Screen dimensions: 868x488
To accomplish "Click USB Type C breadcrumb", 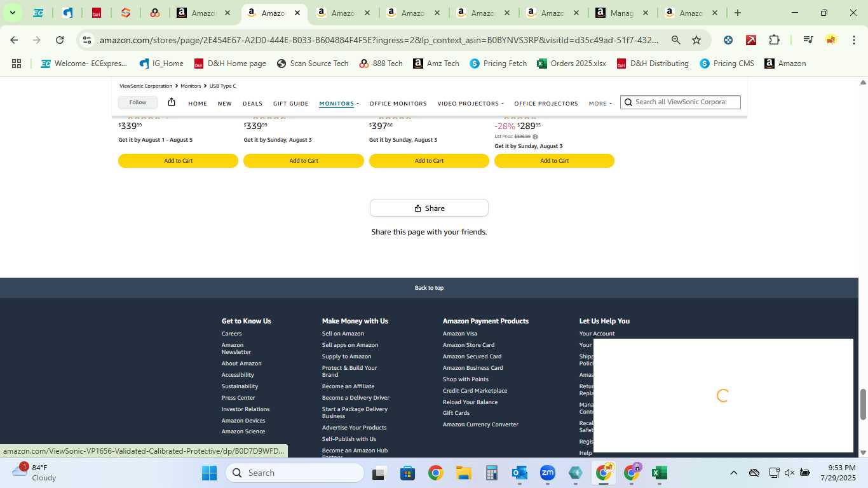I will pos(222,86).
